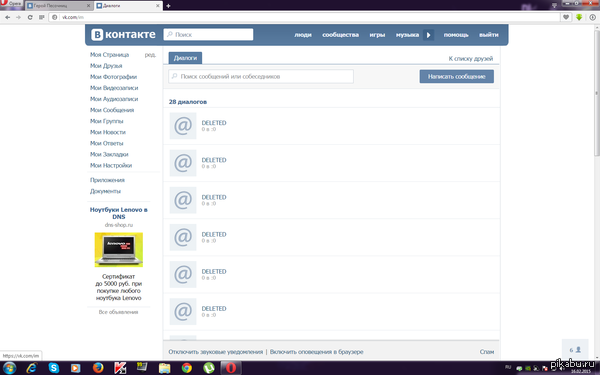Open the Opera menu button
This screenshot has height=375, width=600.
pos(11,3)
